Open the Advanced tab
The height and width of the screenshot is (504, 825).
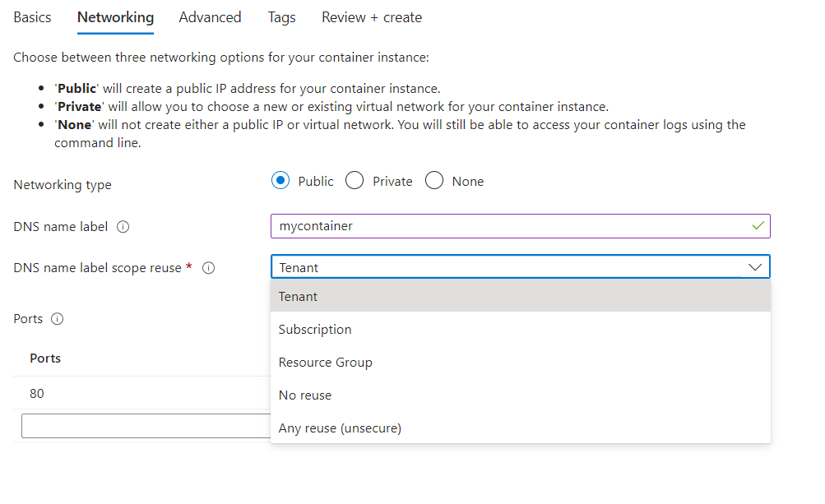pos(210,17)
